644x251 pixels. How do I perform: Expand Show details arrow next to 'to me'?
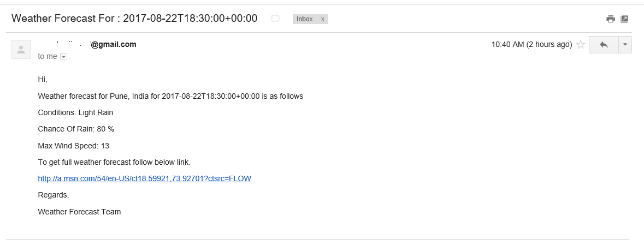pyautogui.click(x=64, y=57)
